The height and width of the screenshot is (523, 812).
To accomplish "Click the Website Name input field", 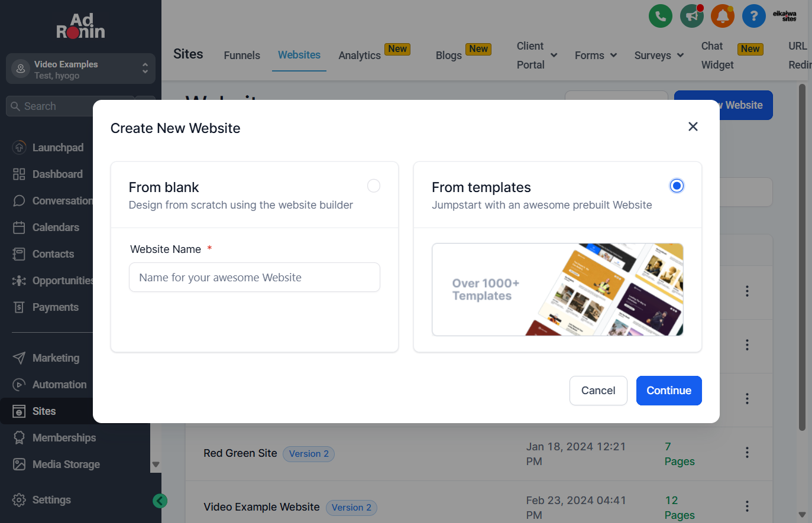I will point(254,277).
